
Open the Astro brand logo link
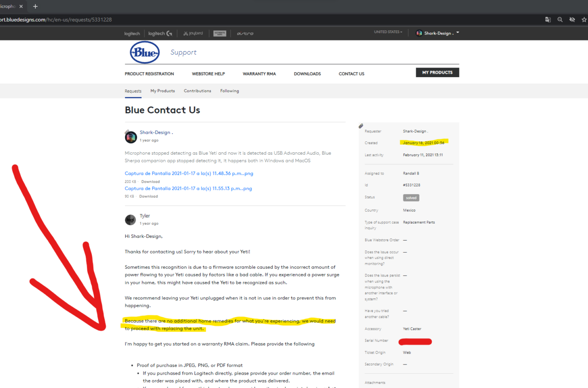pyautogui.click(x=245, y=34)
